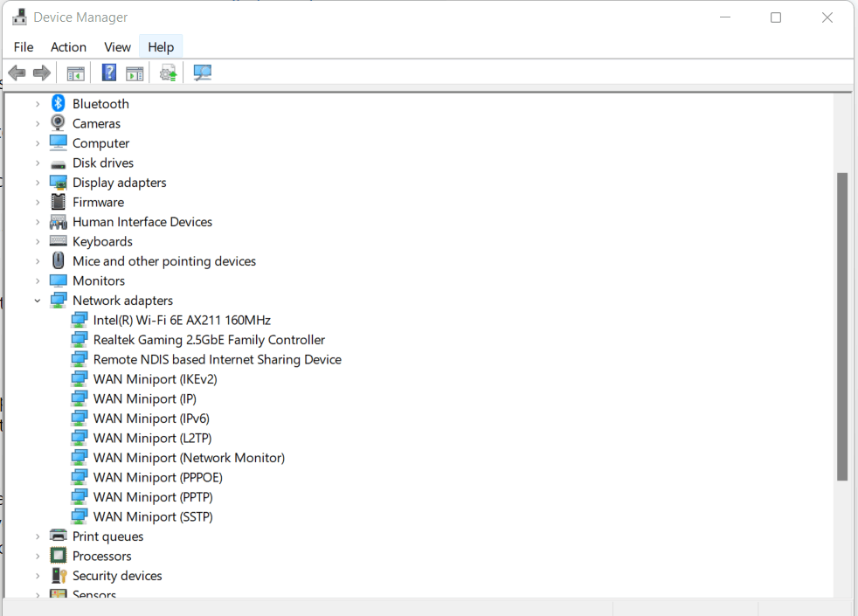858x616 pixels.
Task: Click the Bluetooth category icon
Action: click(59, 104)
